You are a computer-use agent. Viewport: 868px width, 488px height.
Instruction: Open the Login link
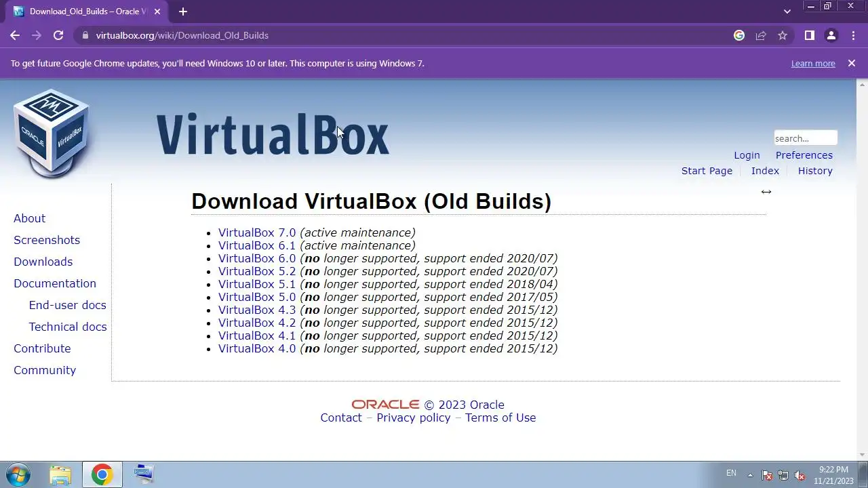click(747, 155)
